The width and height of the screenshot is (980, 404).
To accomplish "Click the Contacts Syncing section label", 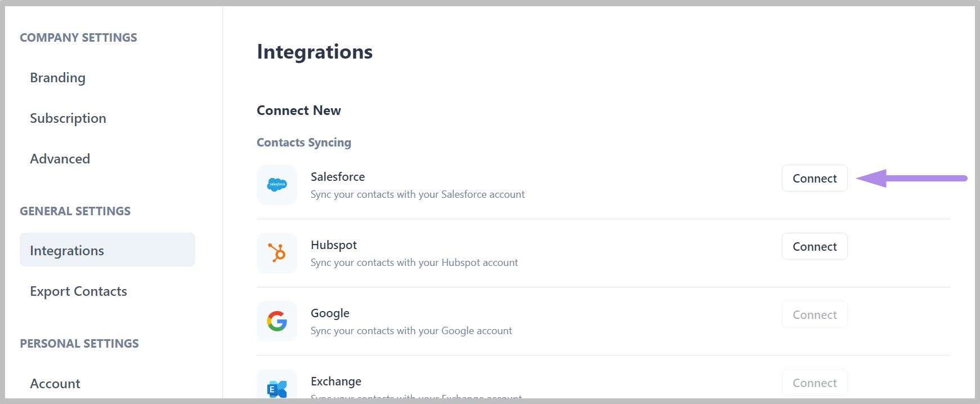I will (304, 143).
